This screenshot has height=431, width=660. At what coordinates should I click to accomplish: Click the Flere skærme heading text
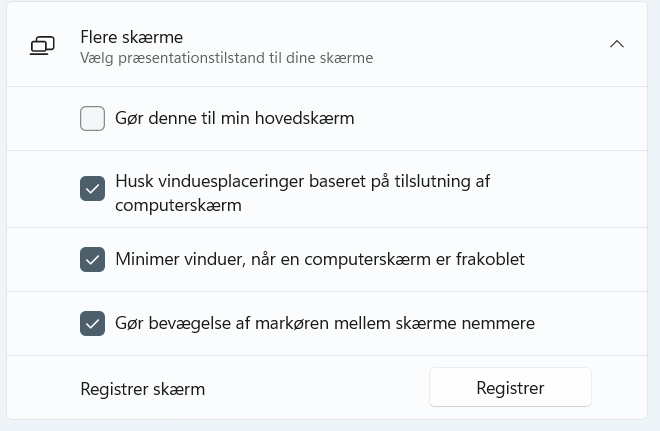point(131,37)
